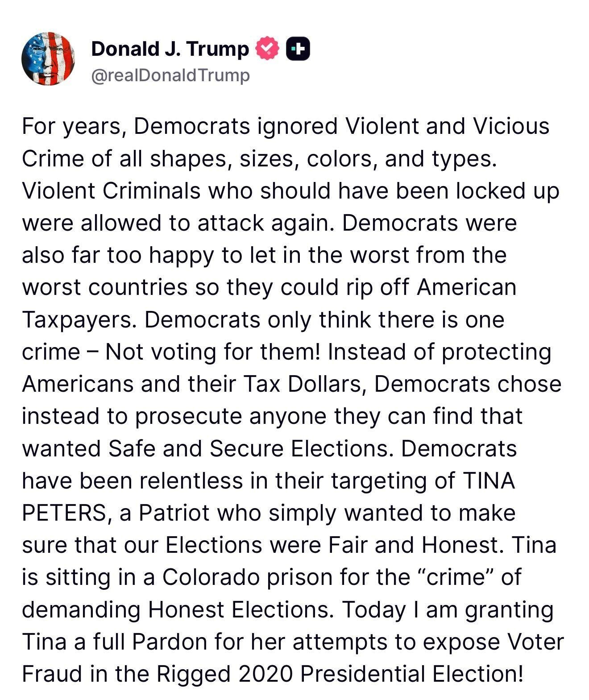Viewport: 589px width, 700px height.
Task: Click the year 2020 in the post
Action: (x=265, y=674)
